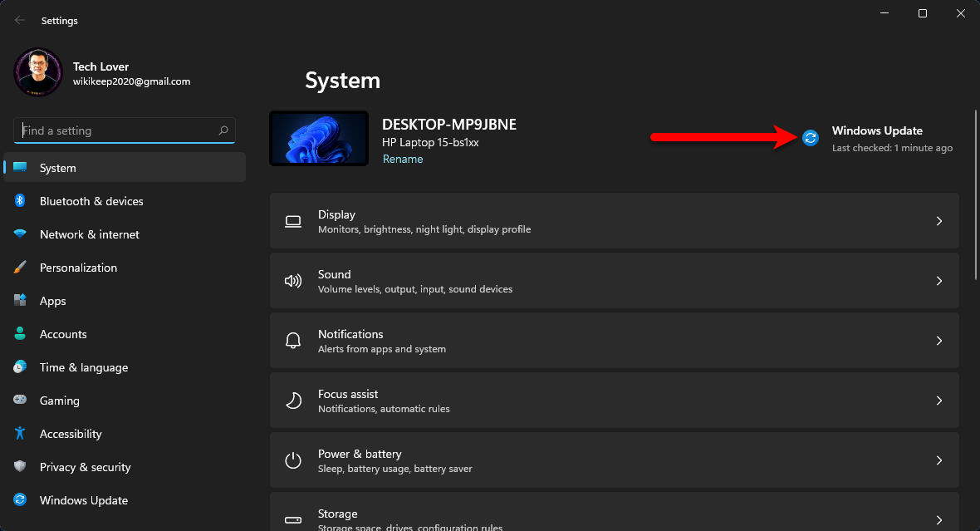980x531 pixels.
Task: Expand the Sound row chevron
Action: pos(938,281)
